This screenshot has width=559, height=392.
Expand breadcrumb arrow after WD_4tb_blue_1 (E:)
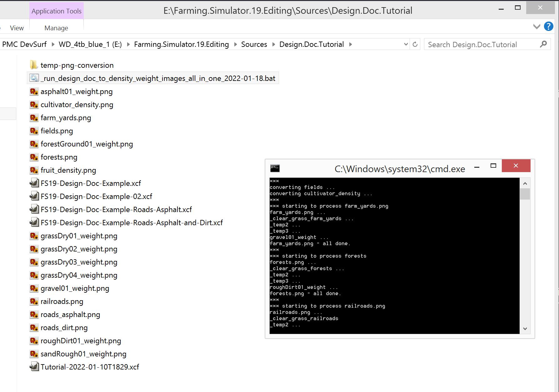tap(128, 44)
